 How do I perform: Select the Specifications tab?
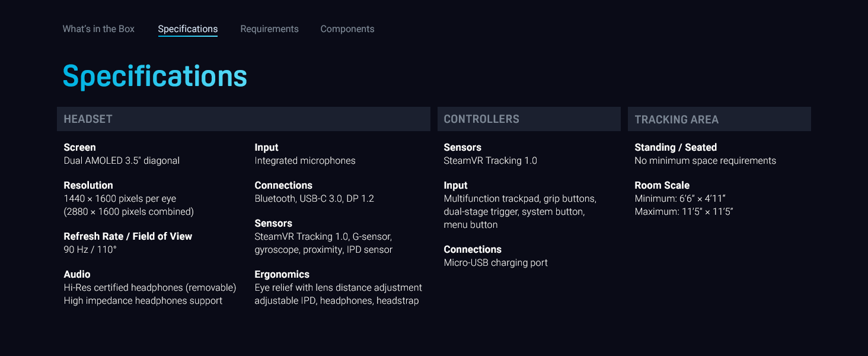[187, 29]
